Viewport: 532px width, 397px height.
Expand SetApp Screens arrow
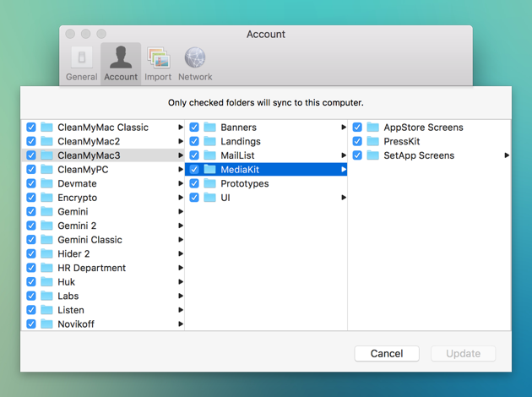507,155
